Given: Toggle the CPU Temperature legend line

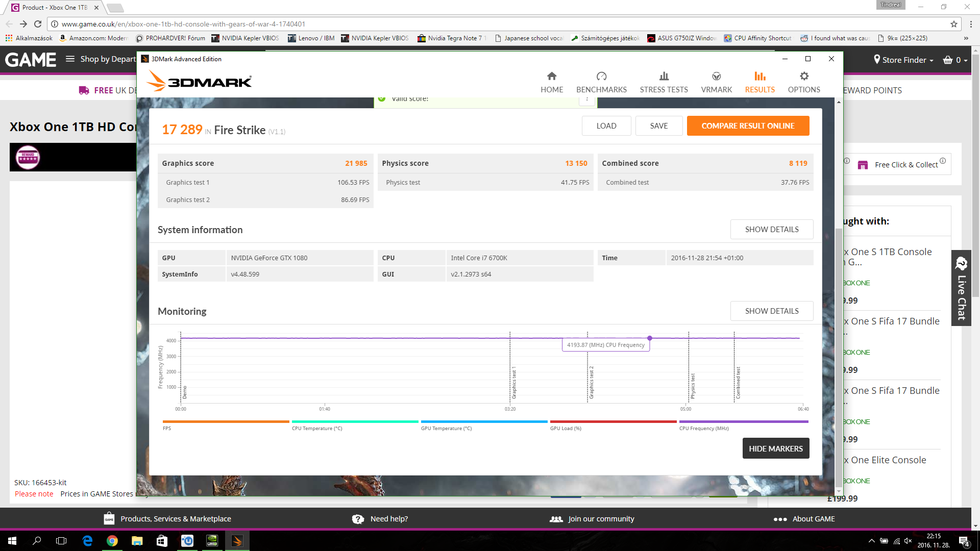Looking at the screenshot, I should tap(355, 425).
